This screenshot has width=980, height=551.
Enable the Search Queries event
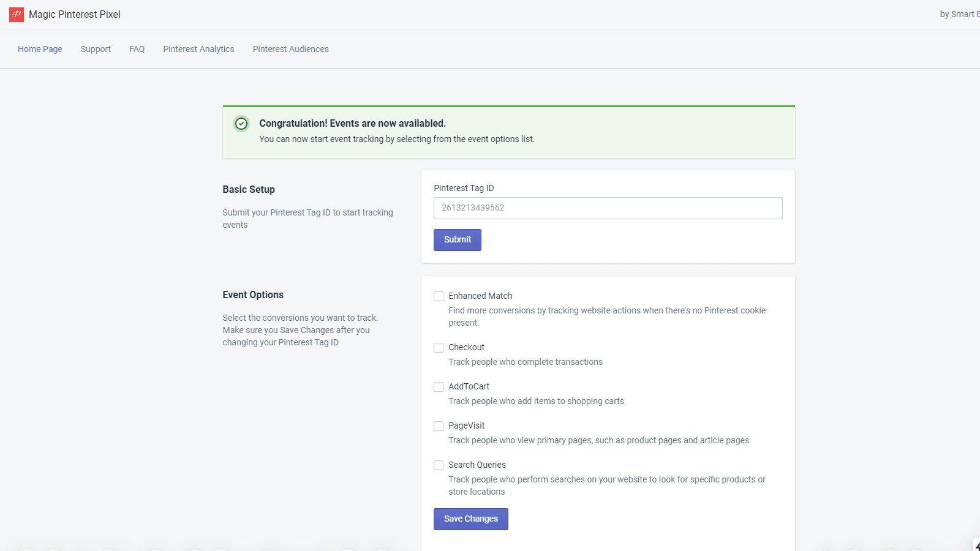(x=439, y=465)
